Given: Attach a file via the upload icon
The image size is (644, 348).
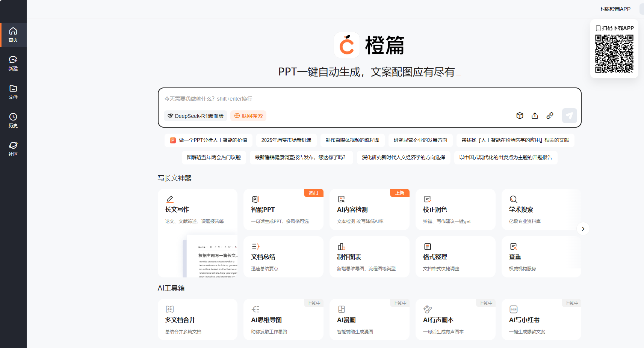Looking at the screenshot, I should click(x=535, y=116).
